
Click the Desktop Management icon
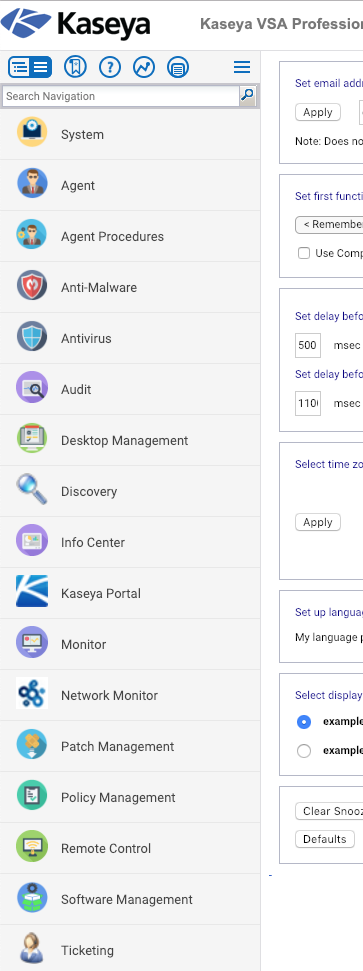point(32,438)
